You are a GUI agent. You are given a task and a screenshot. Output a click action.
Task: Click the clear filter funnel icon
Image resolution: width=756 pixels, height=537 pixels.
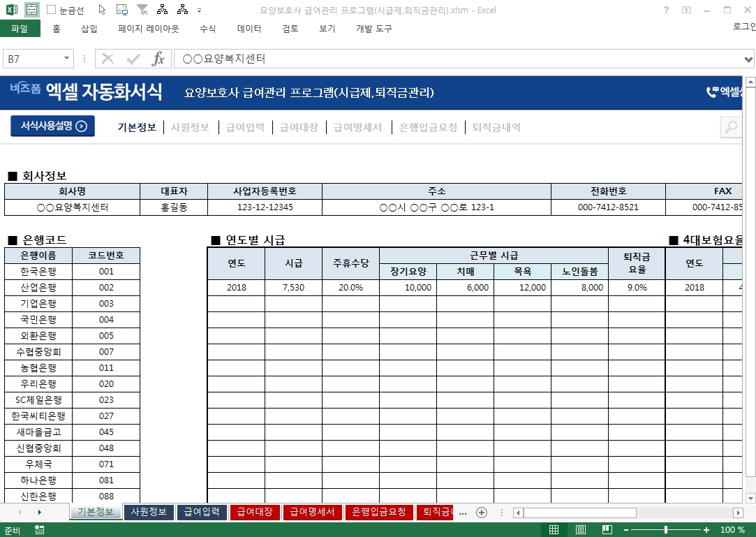142,10
